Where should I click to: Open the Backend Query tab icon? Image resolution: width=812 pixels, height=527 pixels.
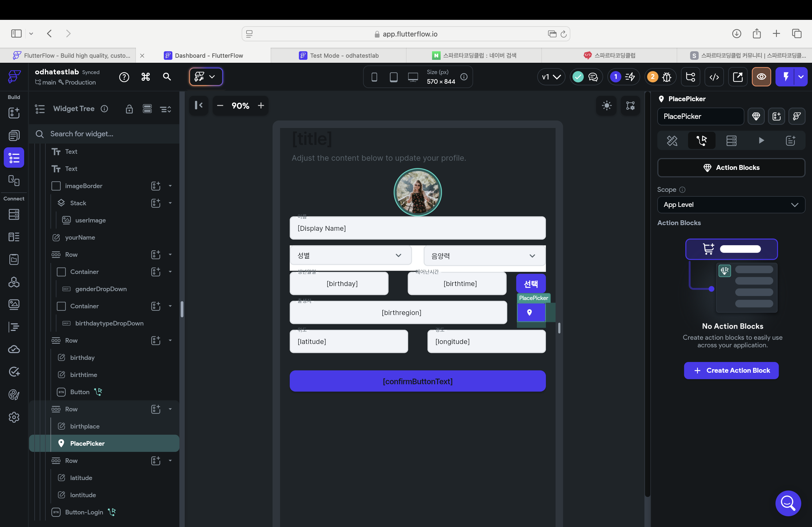731,140
